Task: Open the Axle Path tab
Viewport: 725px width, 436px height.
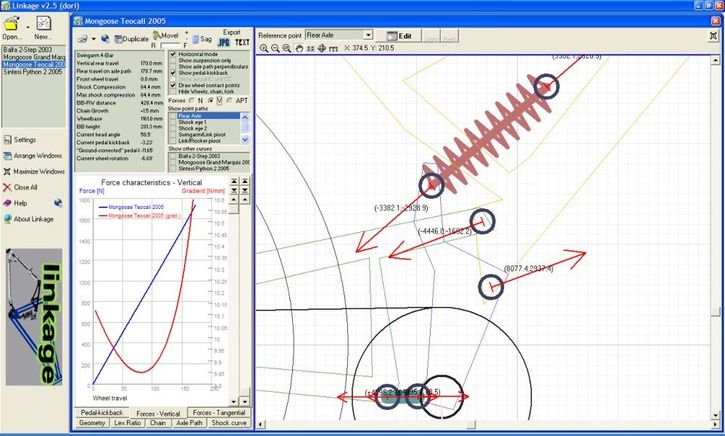Action: 189,423
